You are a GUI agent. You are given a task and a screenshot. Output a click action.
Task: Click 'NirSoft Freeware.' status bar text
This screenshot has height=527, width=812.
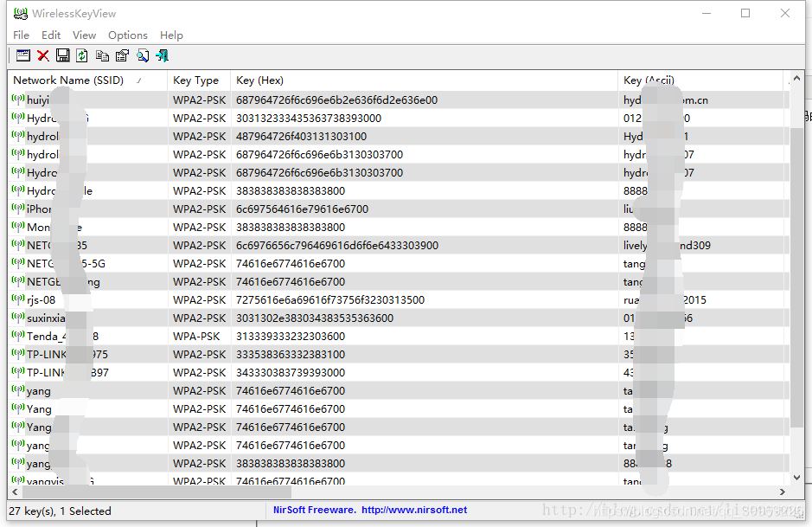315,510
